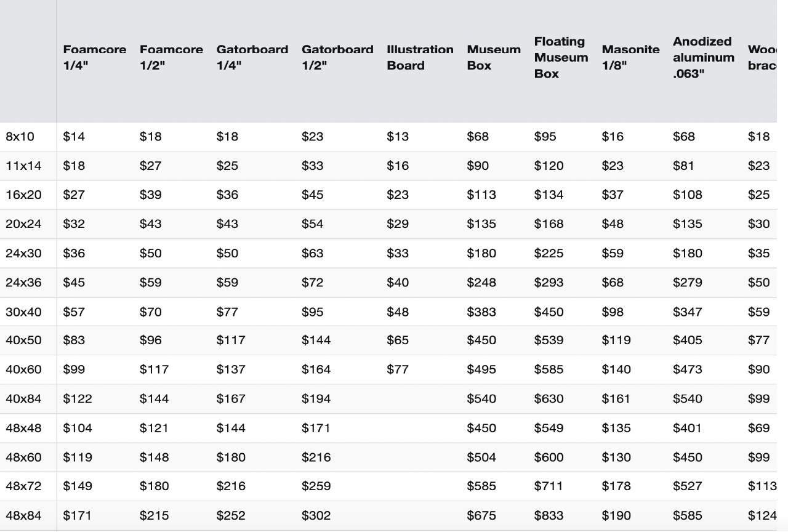Click the Illustration Board column header
788x532 pixels.
point(420,57)
